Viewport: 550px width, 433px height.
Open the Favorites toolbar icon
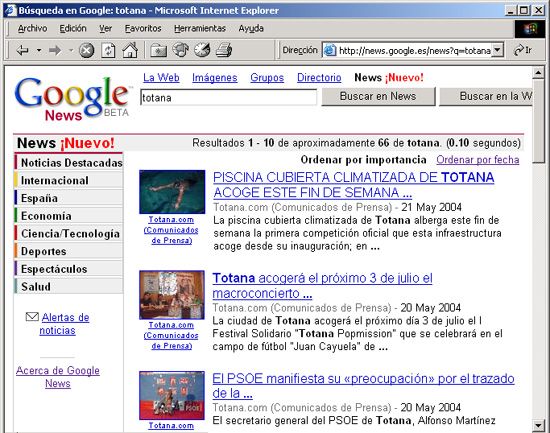(x=180, y=50)
